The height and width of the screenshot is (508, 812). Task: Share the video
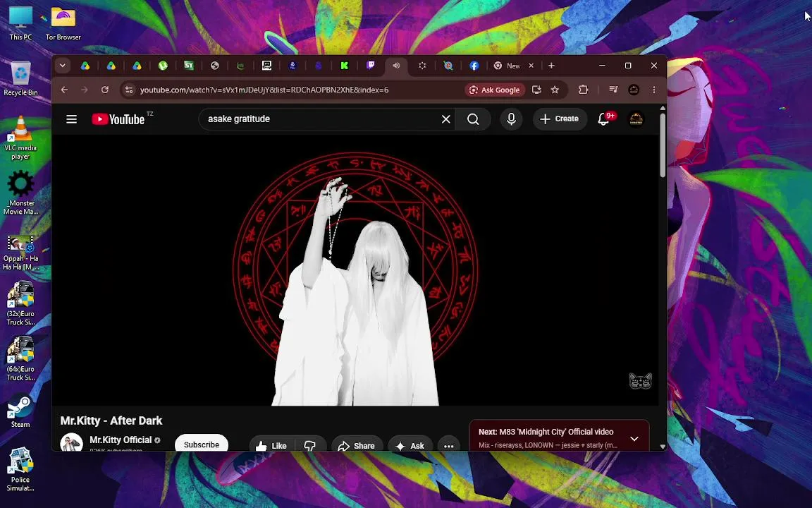(x=357, y=446)
